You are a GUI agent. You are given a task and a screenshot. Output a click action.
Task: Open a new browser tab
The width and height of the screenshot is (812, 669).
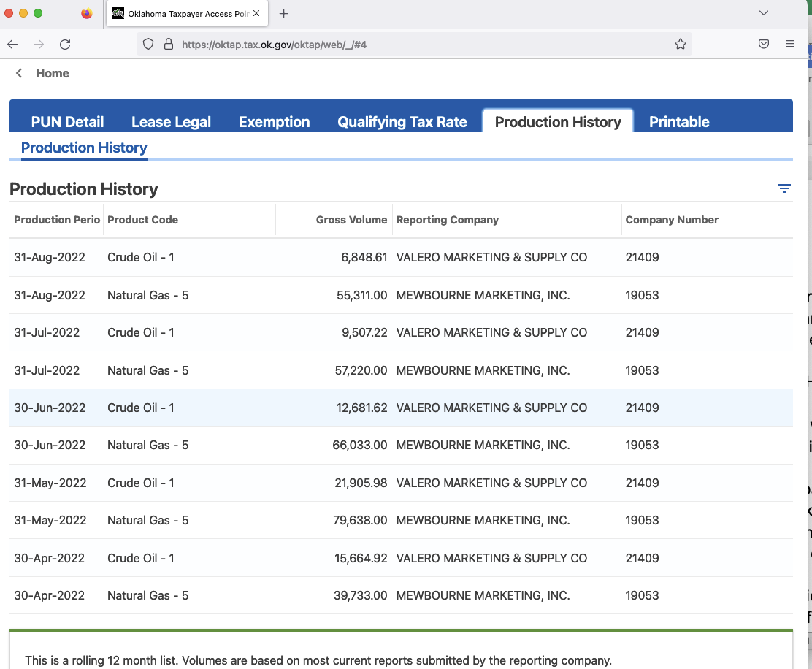283,14
